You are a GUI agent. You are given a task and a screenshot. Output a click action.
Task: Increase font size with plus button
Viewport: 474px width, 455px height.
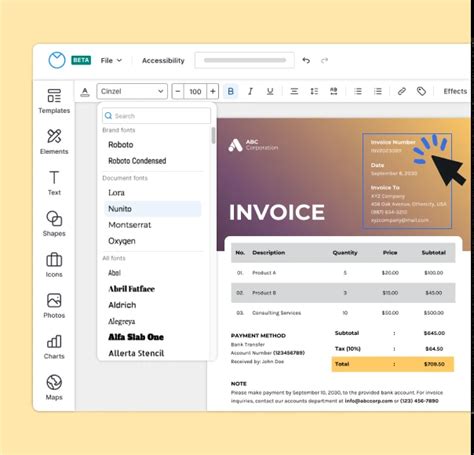pos(213,91)
